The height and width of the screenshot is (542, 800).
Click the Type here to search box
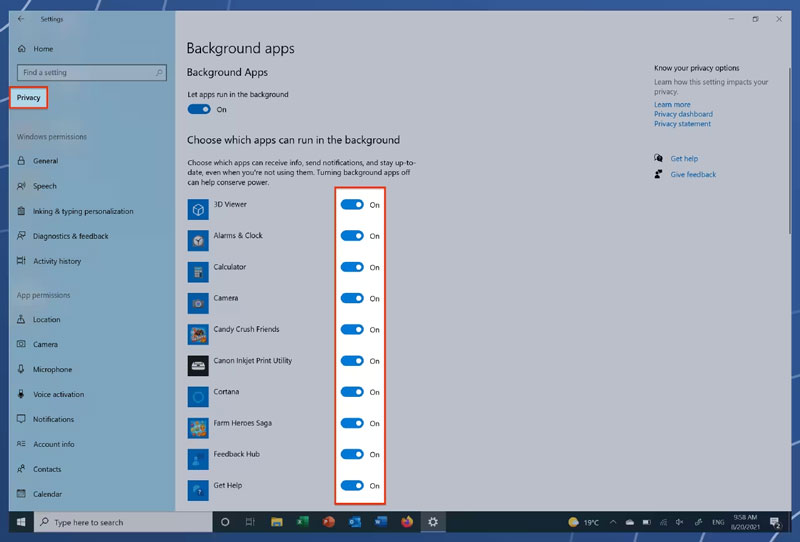tap(123, 522)
